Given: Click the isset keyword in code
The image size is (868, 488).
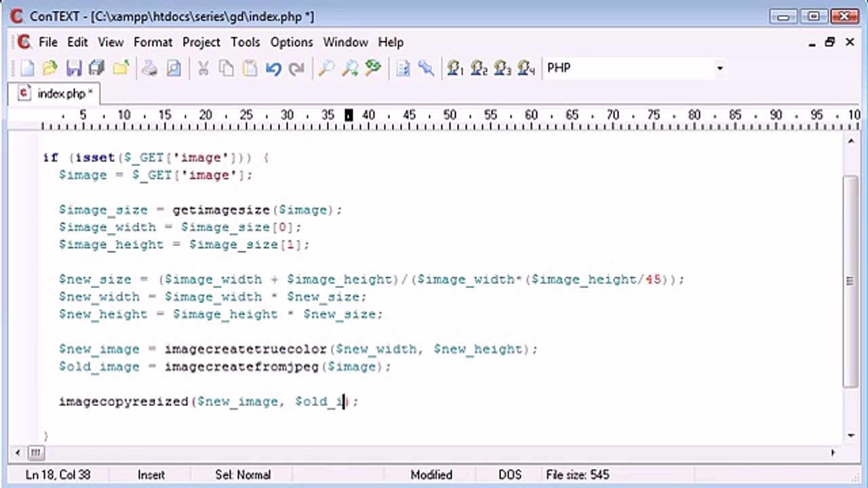Looking at the screenshot, I should click(x=94, y=157).
